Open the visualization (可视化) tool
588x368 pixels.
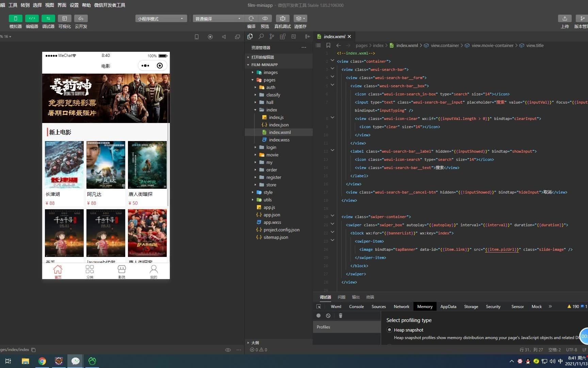(x=64, y=18)
